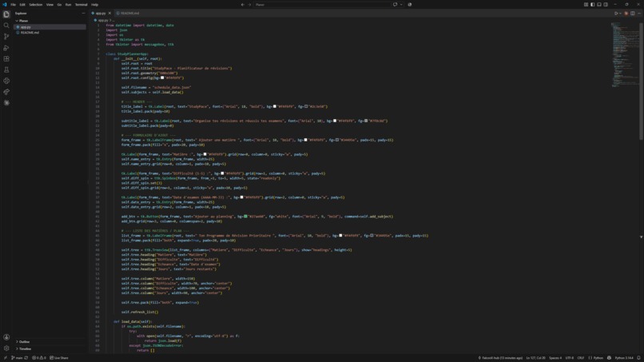Screen dimensions: 644x362
Task: Open the Run menu
Action: click(68, 5)
